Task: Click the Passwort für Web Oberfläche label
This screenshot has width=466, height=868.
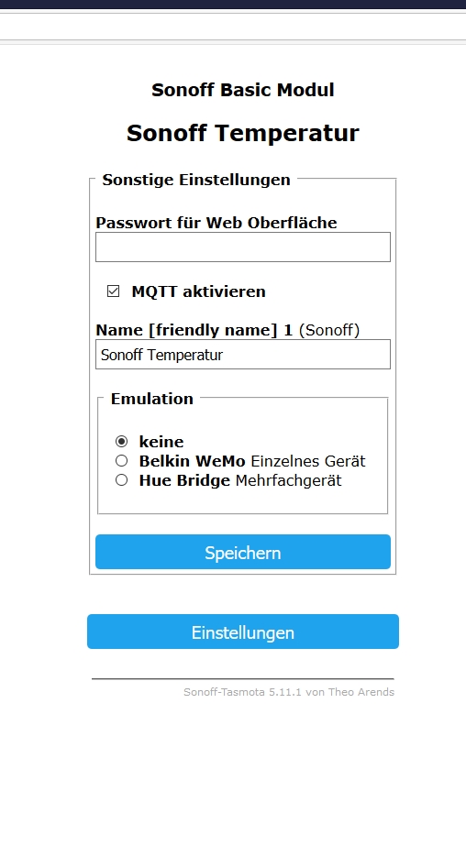Action: [216, 223]
